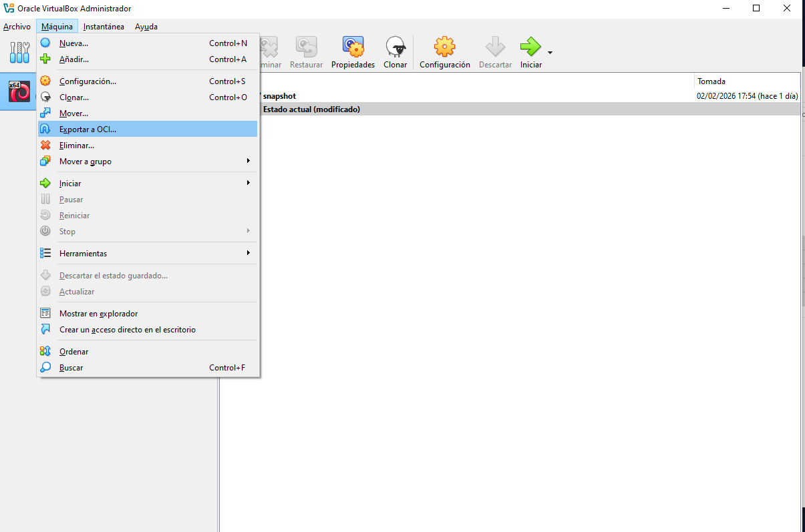Select Mover... menu entry
This screenshot has height=532, width=805.
tap(148, 113)
